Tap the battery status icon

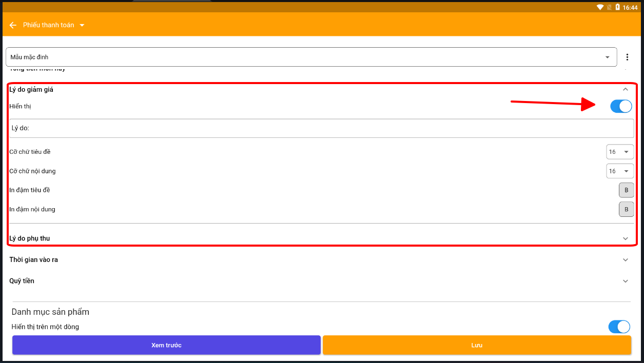click(x=617, y=7)
